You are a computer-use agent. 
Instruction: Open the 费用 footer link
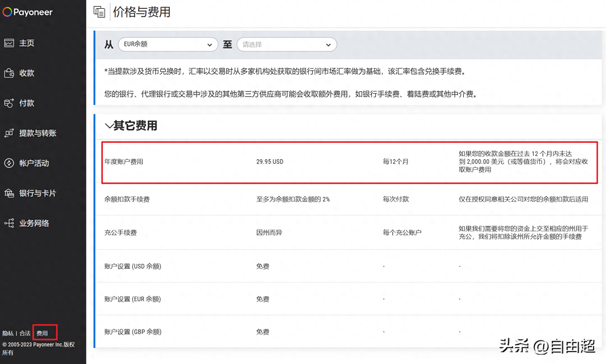42,333
